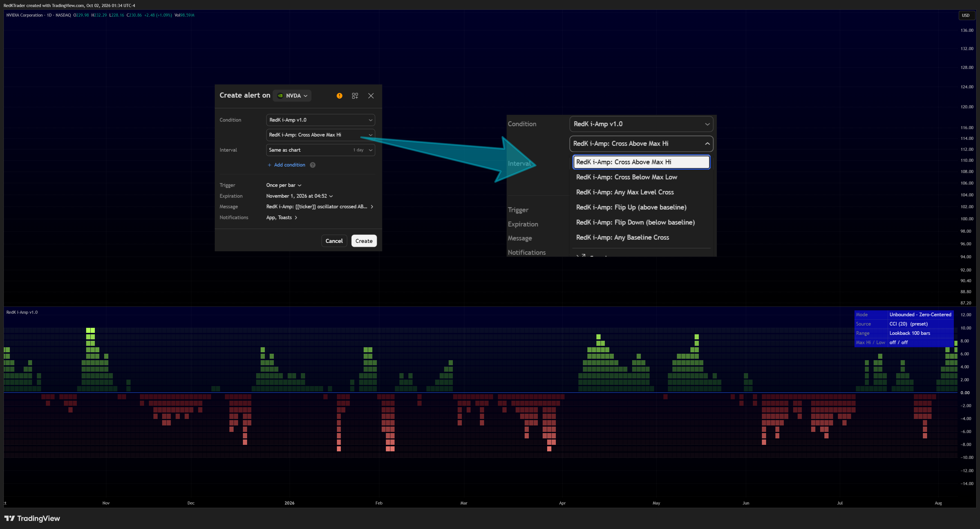
Task: Click the 2026 label on the time axis
Action: tap(289, 503)
